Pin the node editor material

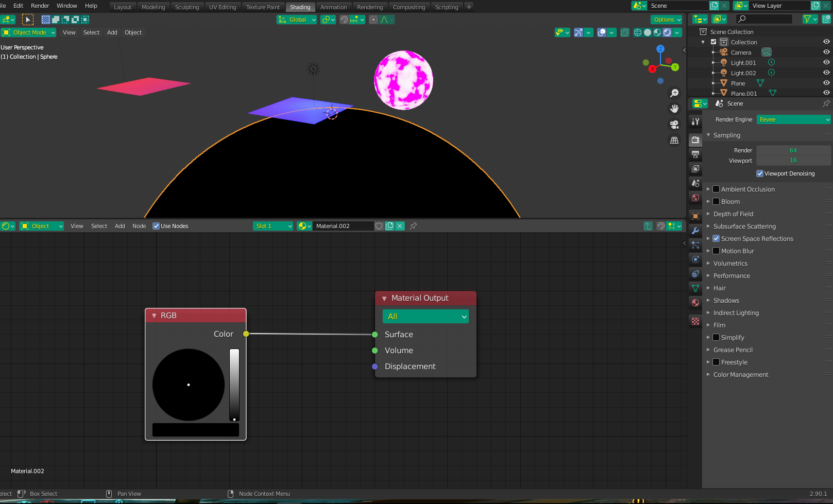(x=413, y=226)
